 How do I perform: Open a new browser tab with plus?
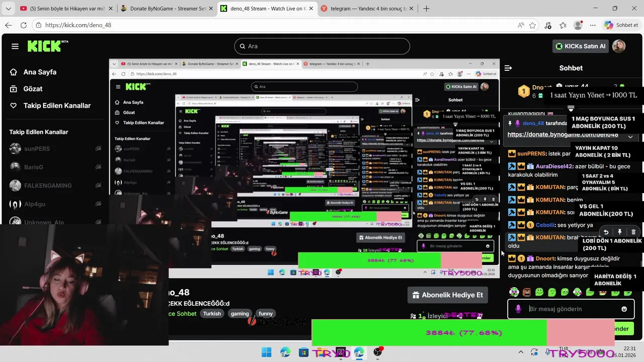pyautogui.click(x=427, y=9)
